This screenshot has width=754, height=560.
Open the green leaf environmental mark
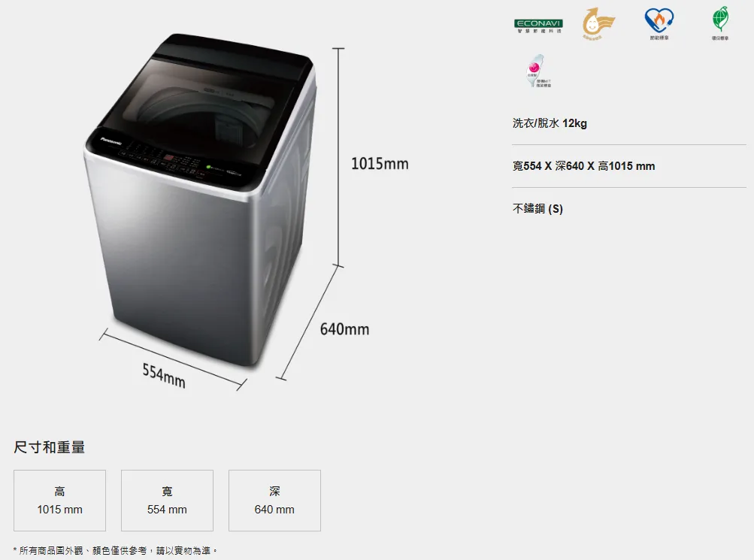coord(720,23)
